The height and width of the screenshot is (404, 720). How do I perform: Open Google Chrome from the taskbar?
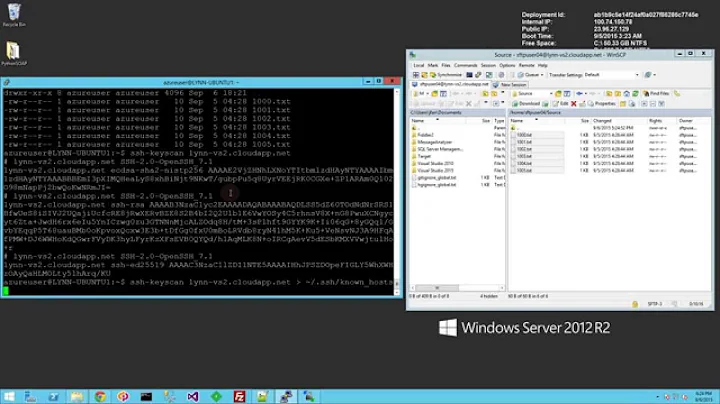(100, 395)
